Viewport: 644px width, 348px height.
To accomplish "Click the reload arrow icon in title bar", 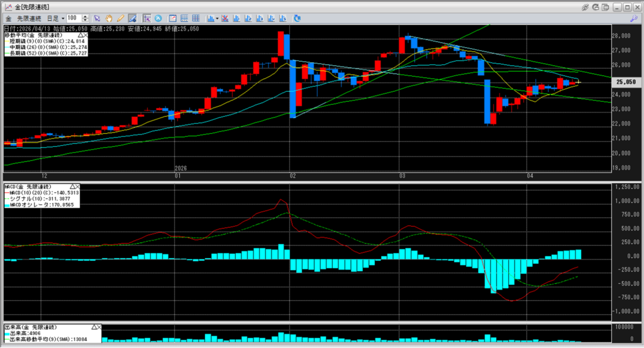I will coord(596,8).
